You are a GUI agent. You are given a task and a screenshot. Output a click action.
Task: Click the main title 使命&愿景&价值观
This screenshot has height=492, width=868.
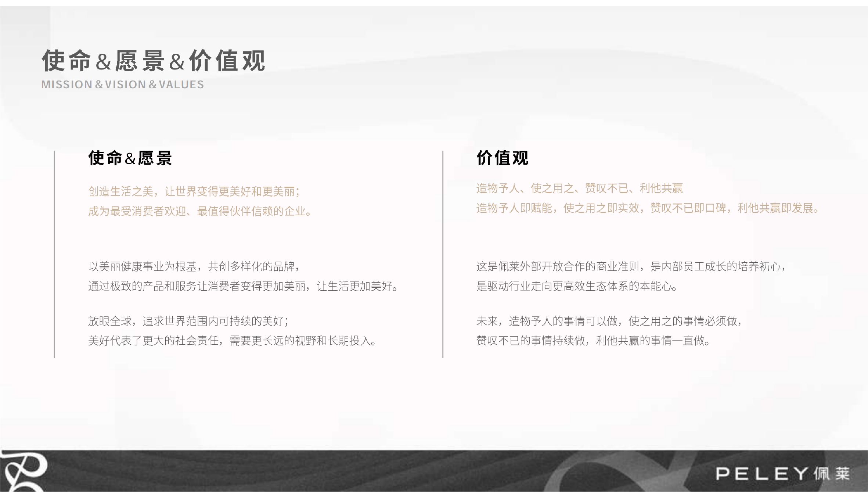pyautogui.click(x=153, y=61)
